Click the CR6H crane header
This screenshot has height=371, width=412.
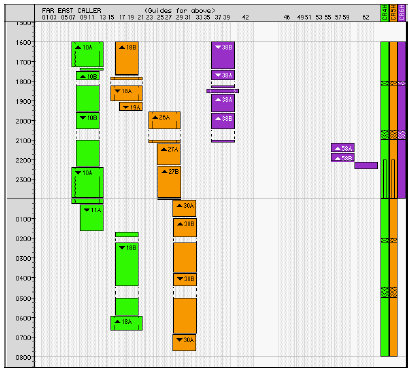(402, 13)
